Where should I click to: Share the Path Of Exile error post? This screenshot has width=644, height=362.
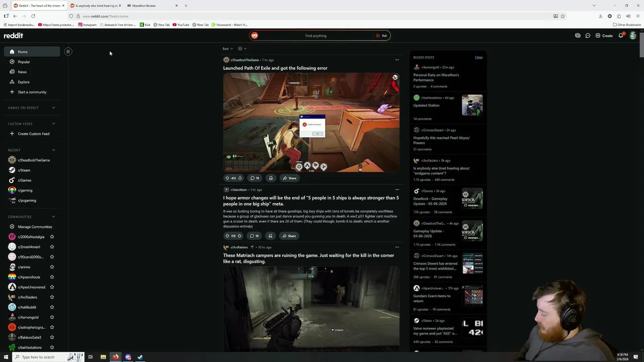point(289,178)
